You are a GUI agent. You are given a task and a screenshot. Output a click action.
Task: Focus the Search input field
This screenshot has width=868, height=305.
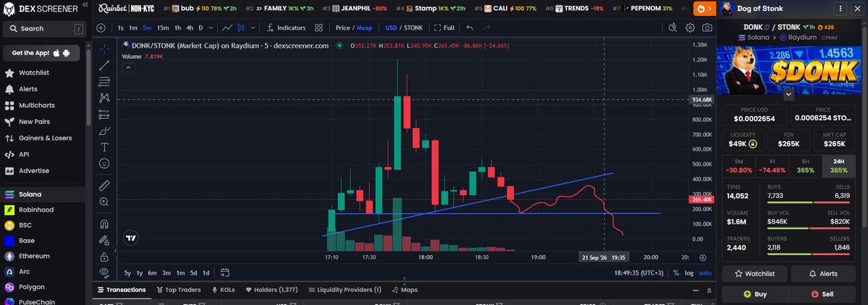(44, 28)
